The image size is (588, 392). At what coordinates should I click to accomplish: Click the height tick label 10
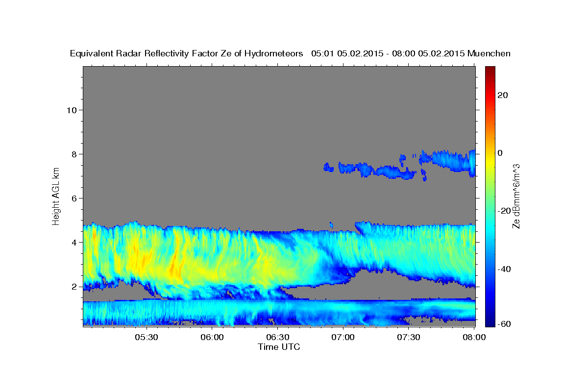click(72, 110)
